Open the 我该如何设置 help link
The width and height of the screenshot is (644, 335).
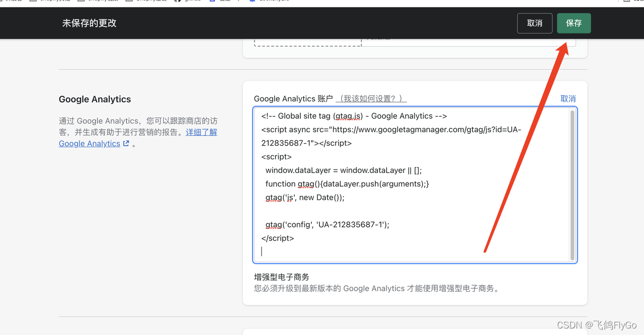tap(371, 99)
